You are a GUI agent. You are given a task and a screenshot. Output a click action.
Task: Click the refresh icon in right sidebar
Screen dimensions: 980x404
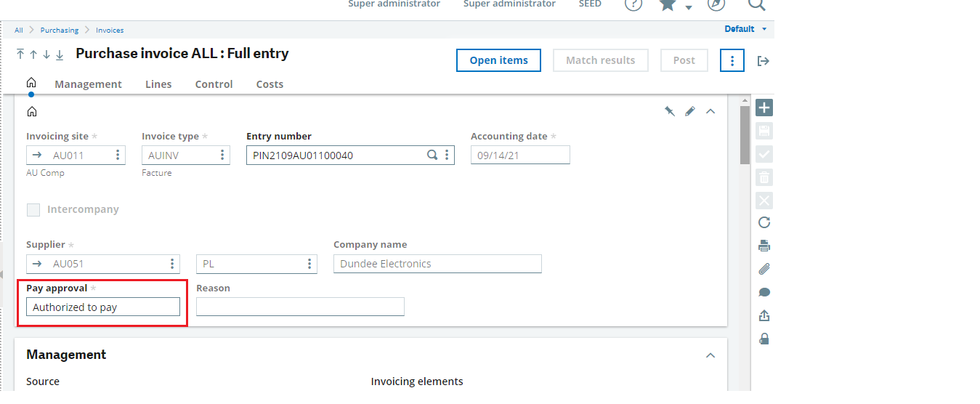tap(764, 222)
